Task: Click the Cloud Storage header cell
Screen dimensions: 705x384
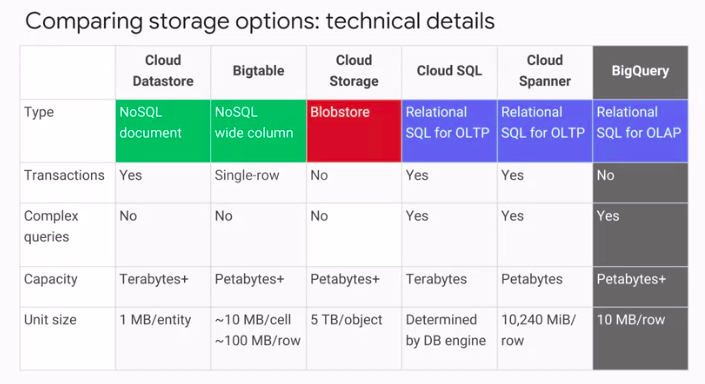Action: pos(354,72)
